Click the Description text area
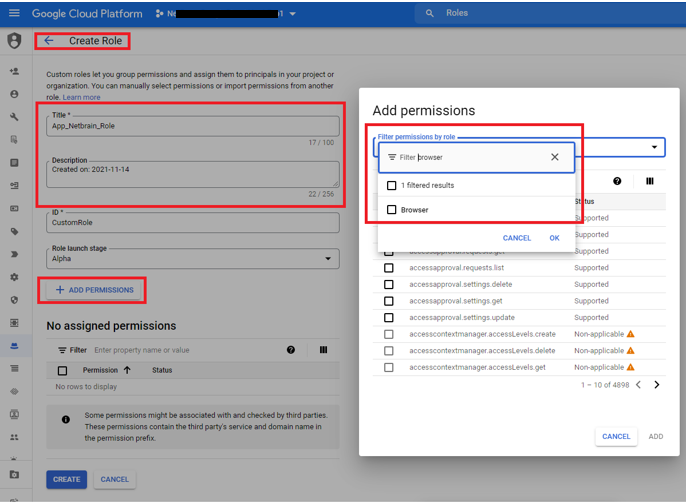The image size is (691, 504). pos(193,174)
